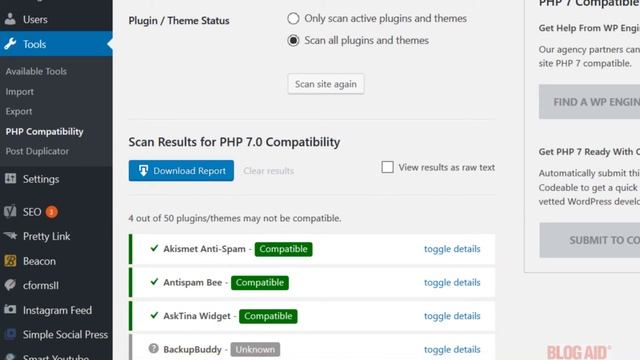The width and height of the screenshot is (640, 360).
Task: Click '4 out of 50 plugins/themes' summary text
Action: [x=235, y=218]
